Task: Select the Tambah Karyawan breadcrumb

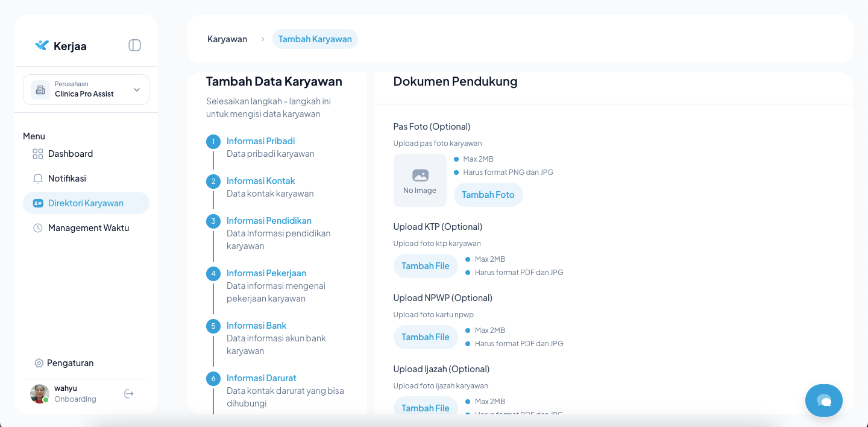Action: coord(315,39)
